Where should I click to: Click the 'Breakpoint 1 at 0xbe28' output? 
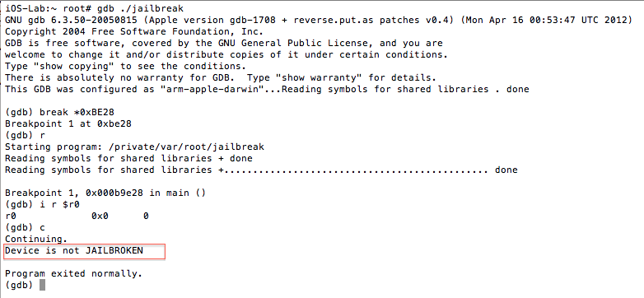click(68, 123)
